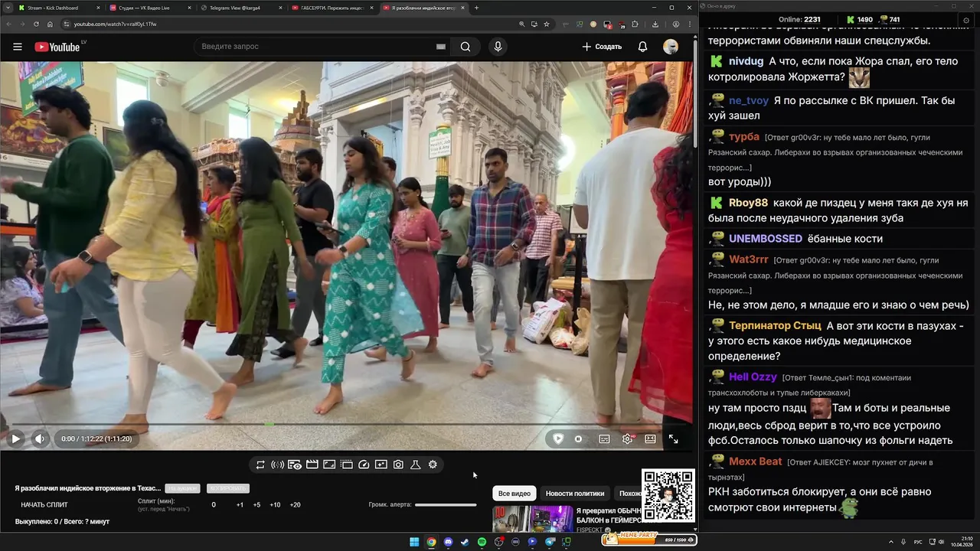Click the sound boost icon in the extension toolbar
The width and height of the screenshot is (980, 551).
pos(277,465)
